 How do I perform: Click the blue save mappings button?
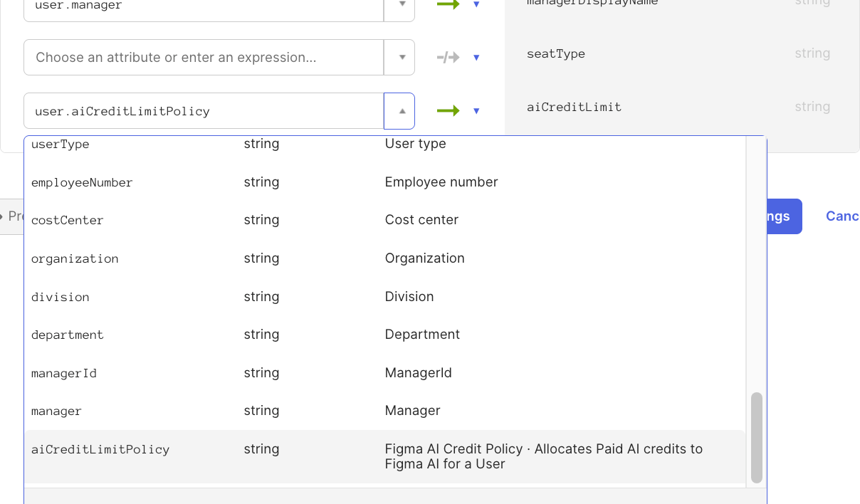pos(785,216)
